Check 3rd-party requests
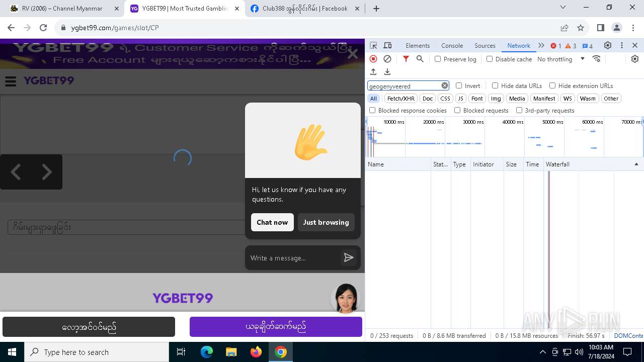The image size is (644, 362). pos(519,110)
